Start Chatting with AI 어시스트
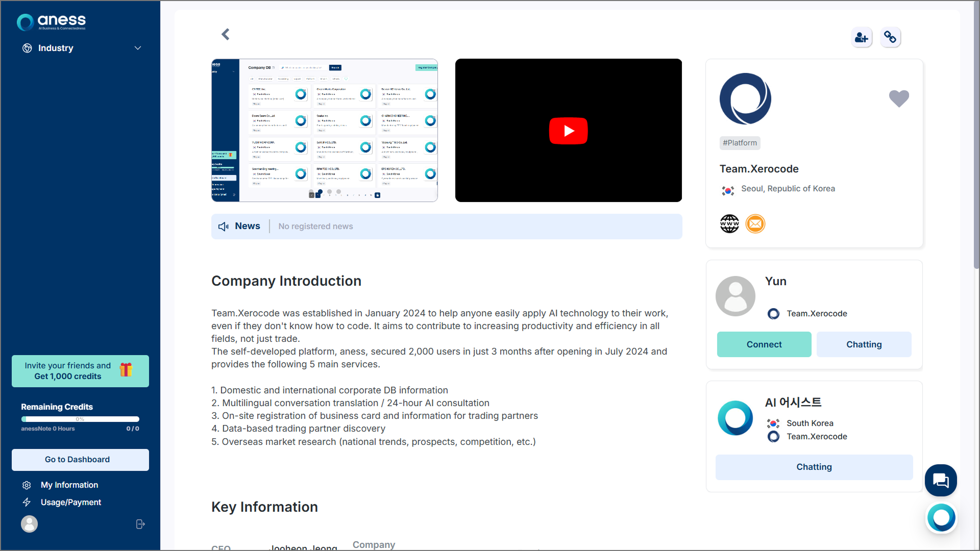The width and height of the screenshot is (980, 551). (x=814, y=467)
